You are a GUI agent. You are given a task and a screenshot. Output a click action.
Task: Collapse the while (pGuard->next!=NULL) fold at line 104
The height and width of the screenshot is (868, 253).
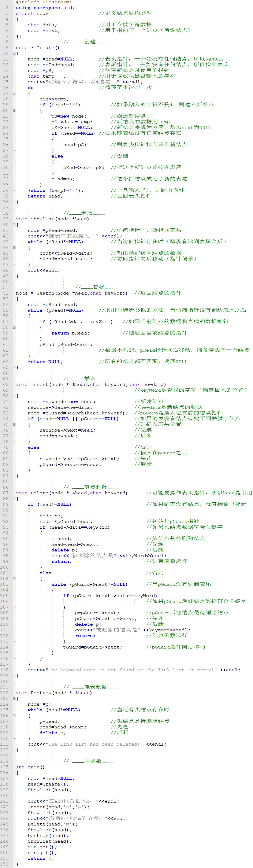click(14, 590)
